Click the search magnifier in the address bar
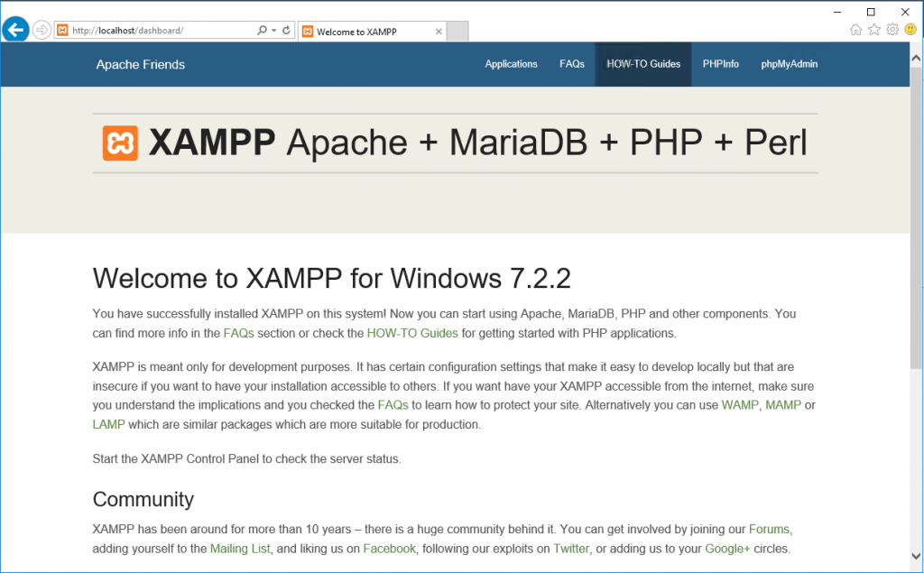This screenshot has width=924, height=573. point(263,30)
